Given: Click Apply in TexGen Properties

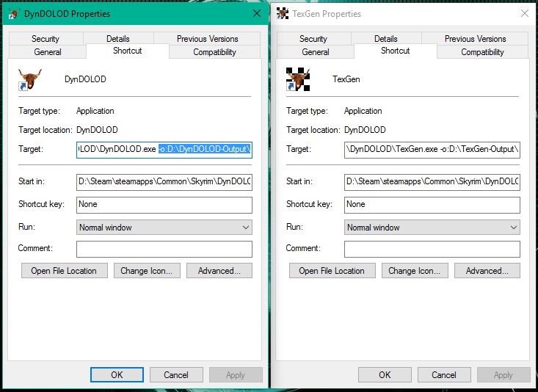Looking at the screenshot, I should click(x=504, y=375).
